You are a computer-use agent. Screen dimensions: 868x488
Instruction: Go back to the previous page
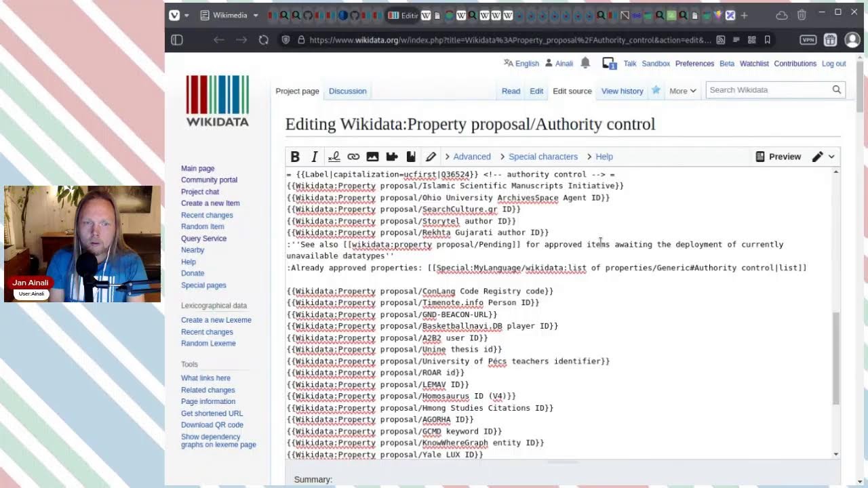(x=218, y=40)
